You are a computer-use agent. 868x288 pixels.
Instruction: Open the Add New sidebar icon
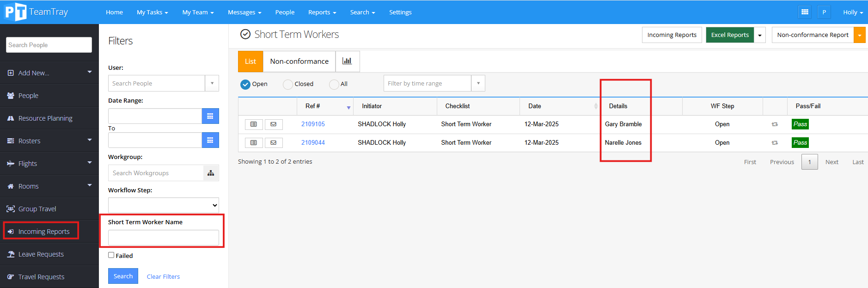click(x=11, y=73)
